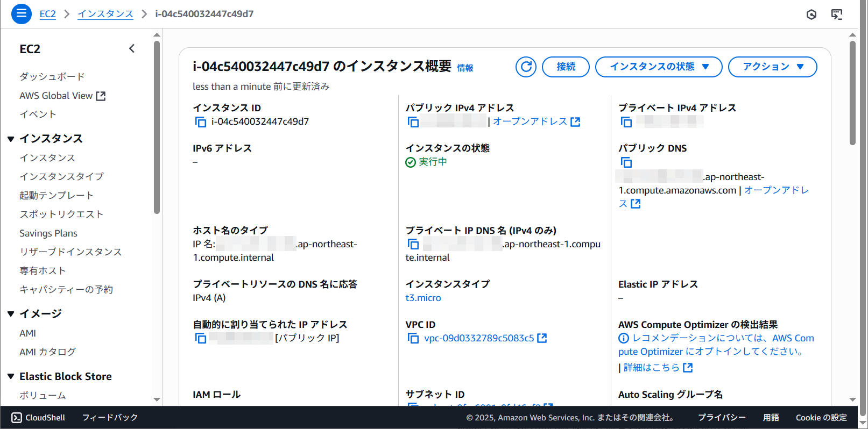Collapse the Elastic Block Store section

coord(11,376)
